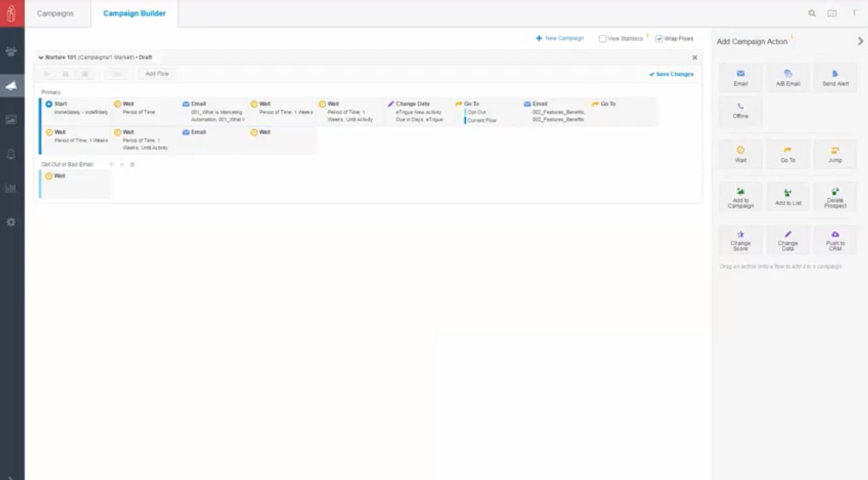The image size is (868, 480).
Task: Click the Change Score star icon
Action: click(740, 234)
